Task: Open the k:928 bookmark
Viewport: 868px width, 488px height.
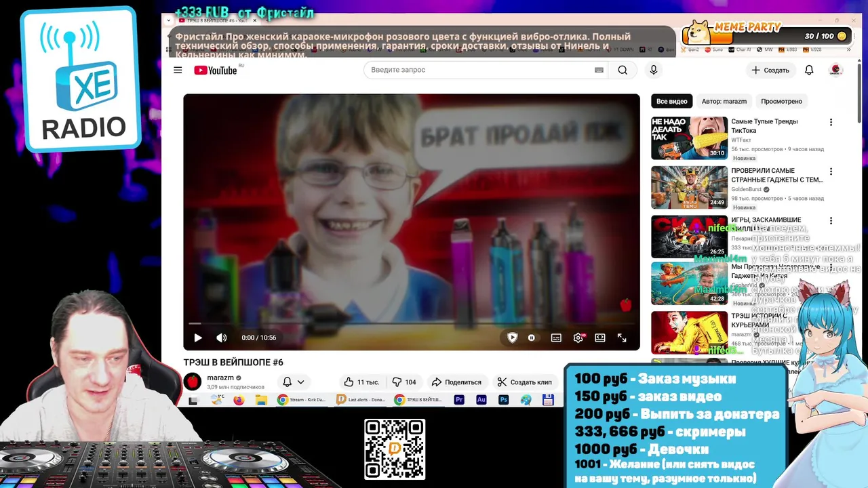Action: [812, 49]
